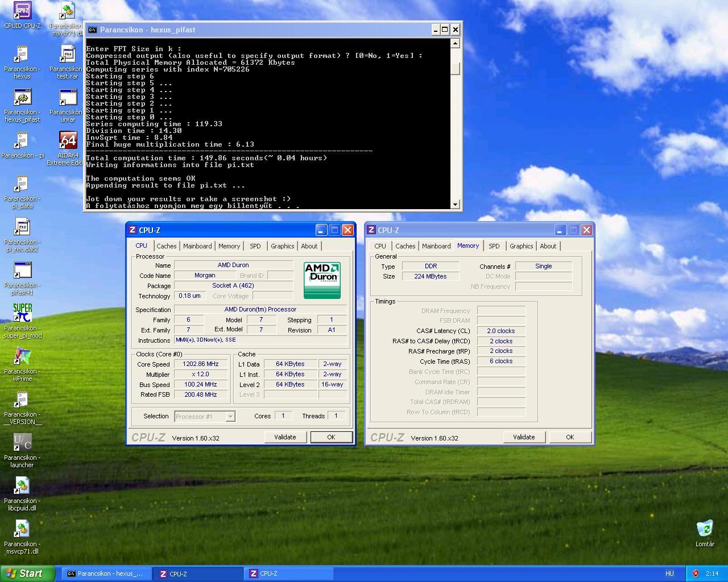Click Validate in left CPU-Z window
This screenshot has width=728, height=582.
285,437
